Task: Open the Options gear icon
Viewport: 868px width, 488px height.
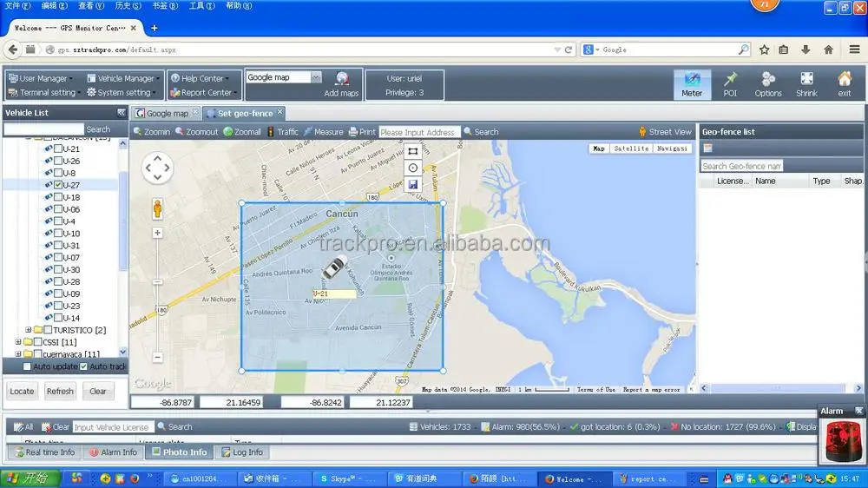Action: pos(768,80)
